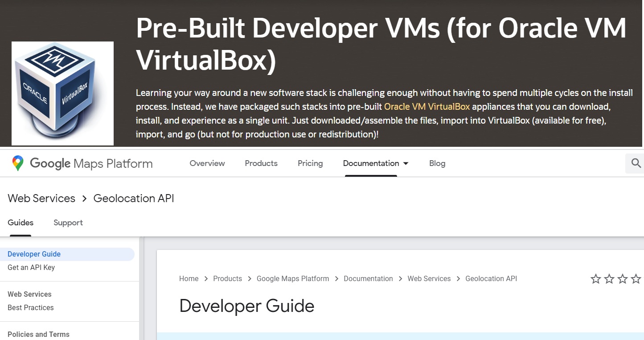This screenshot has height=340, width=644.
Task: Go to Products breadcrumb
Action: [x=227, y=279]
